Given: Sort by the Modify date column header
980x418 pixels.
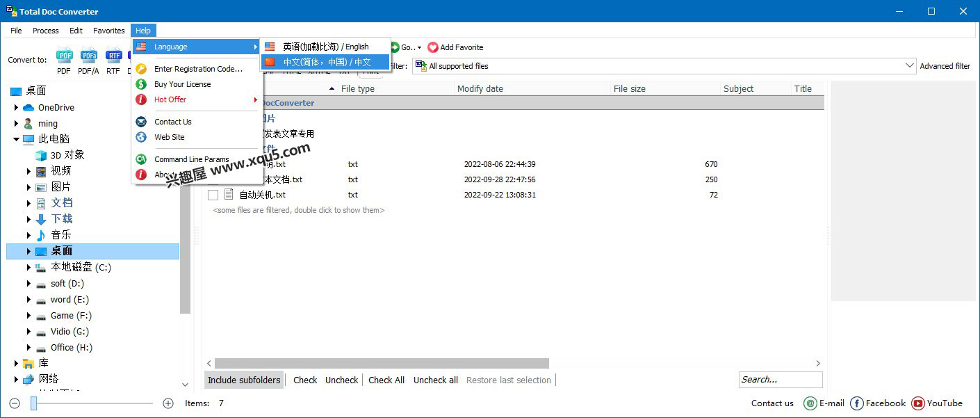Looking at the screenshot, I should click(480, 88).
